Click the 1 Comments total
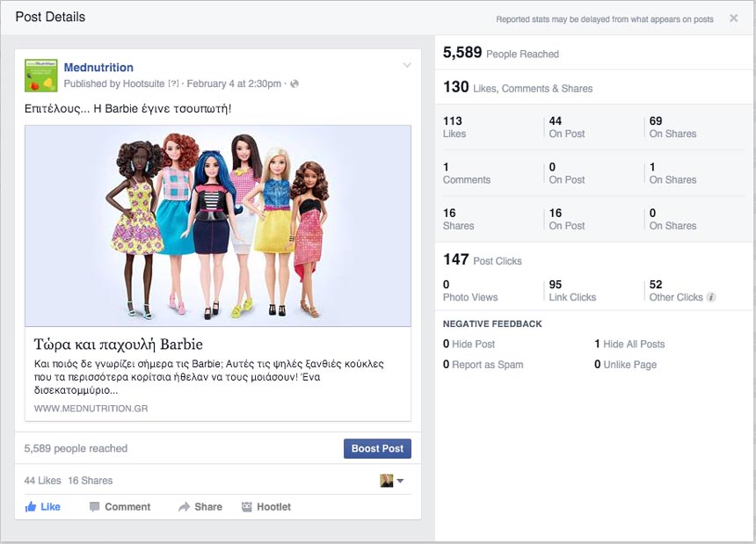This screenshot has width=756, height=544. point(466,173)
